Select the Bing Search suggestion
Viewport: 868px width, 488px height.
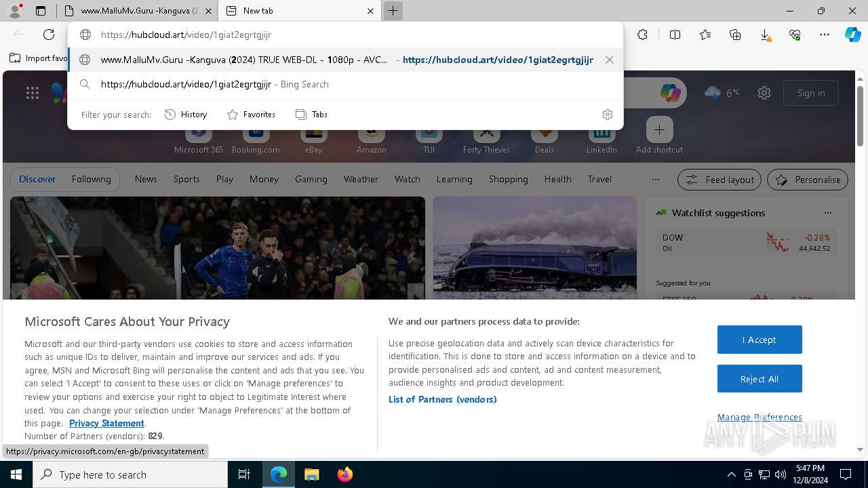point(345,84)
